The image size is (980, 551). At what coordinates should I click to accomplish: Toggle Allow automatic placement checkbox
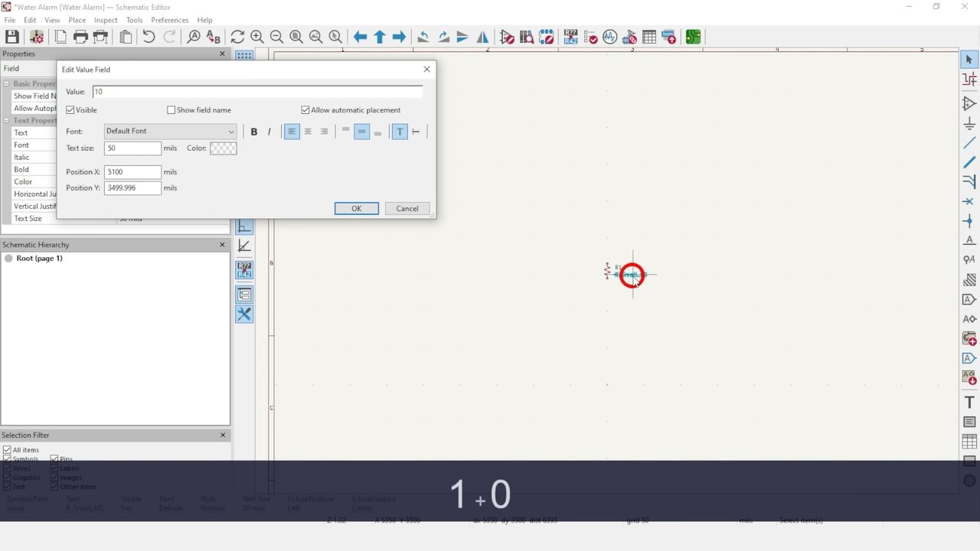click(x=305, y=110)
